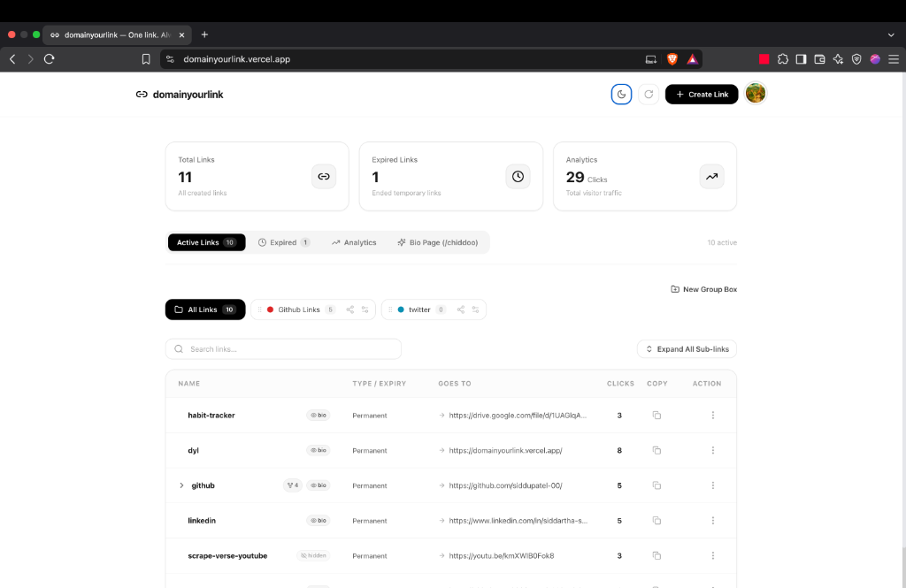Copy the dyl link
Viewport: 906px width, 588px height.
click(x=656, y=451)
